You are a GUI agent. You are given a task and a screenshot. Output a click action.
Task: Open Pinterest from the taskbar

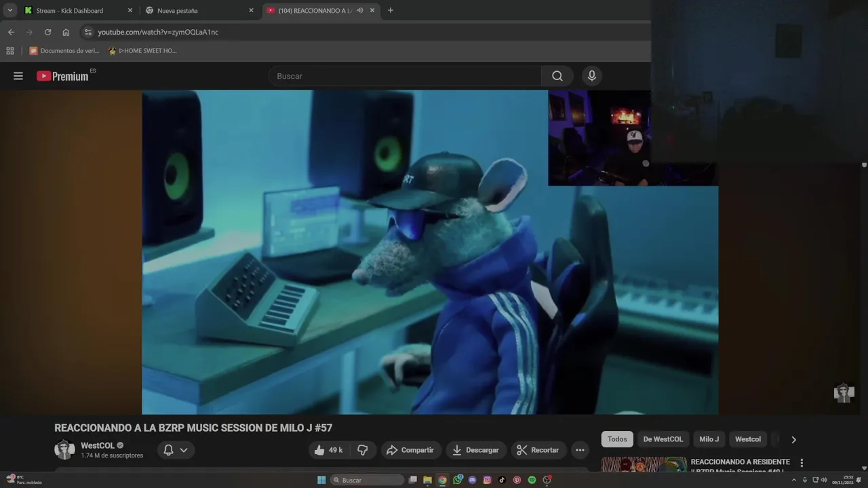tap(517, 480)
